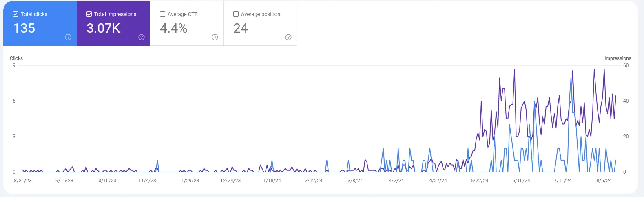
Task: Click the 5/22/24 date on the chart axis
Action: (x=479, y=181)
